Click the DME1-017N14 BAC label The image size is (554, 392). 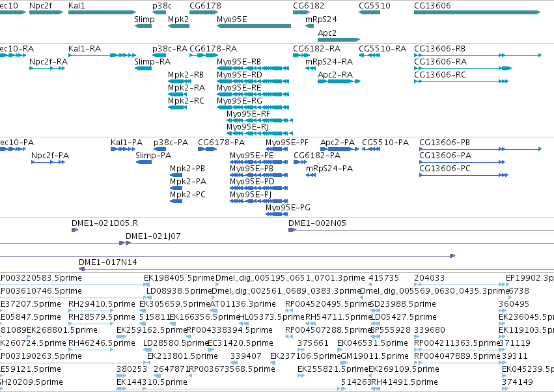(x=108, y=262)
